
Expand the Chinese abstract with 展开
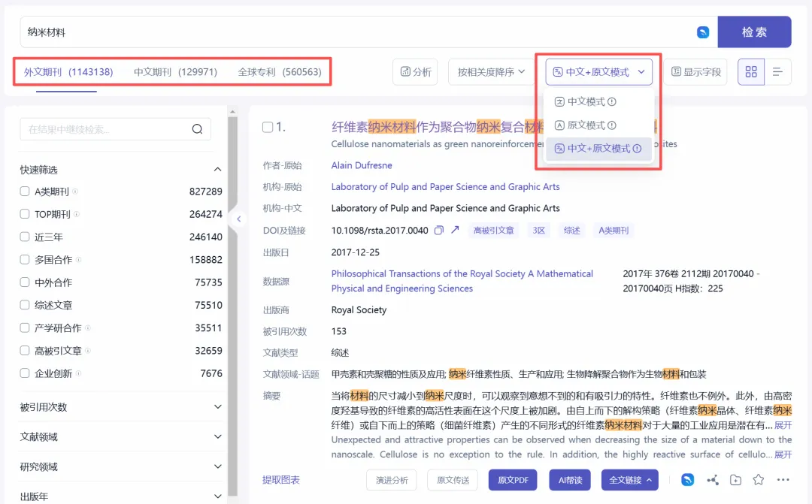pyautogui.click(x=783, y=425)
